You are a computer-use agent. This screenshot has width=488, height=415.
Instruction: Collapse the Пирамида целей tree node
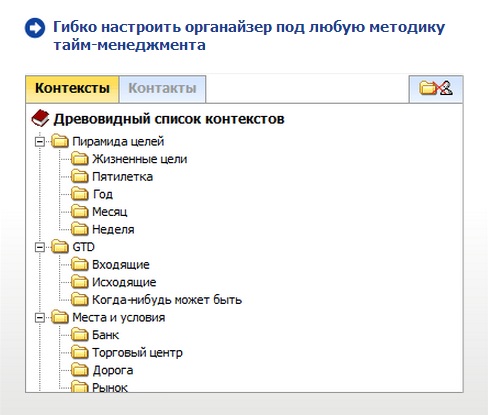[40, 142]
